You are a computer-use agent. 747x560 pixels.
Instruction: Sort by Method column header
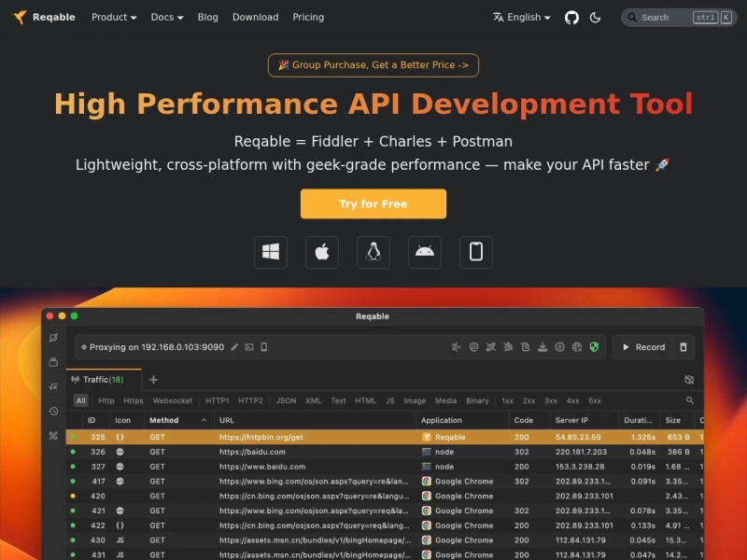click(x=178, y=420)
